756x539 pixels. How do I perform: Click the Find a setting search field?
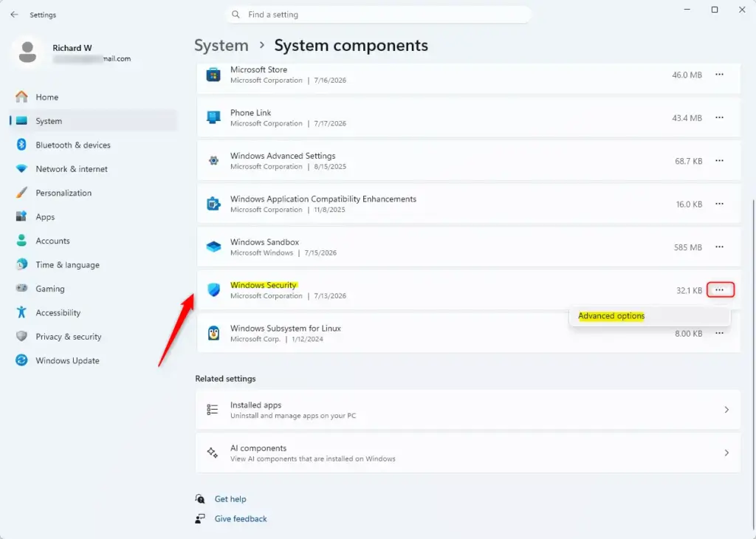coord(379,15)
